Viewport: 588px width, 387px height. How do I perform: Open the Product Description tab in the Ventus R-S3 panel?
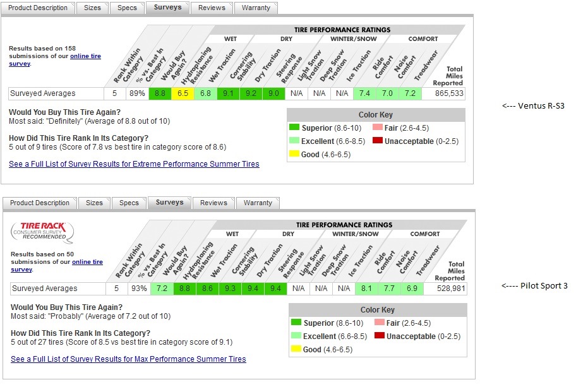pos(38,8)
